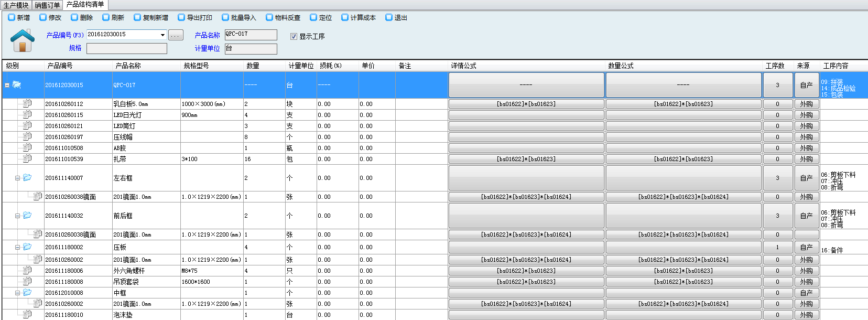Click the ellipsis browse button beside 产品编号
Screen dimensions: 868x320
pos(176,35)
